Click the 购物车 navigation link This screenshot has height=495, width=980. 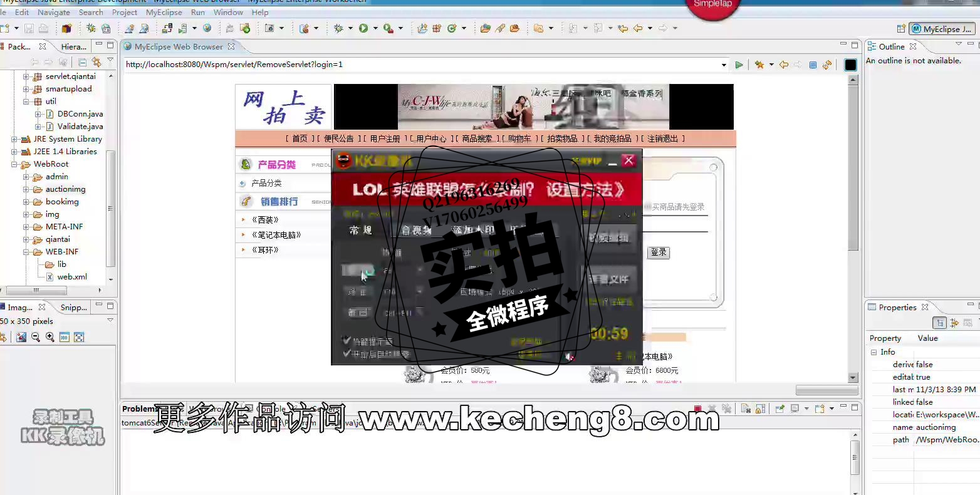[519, 138]
